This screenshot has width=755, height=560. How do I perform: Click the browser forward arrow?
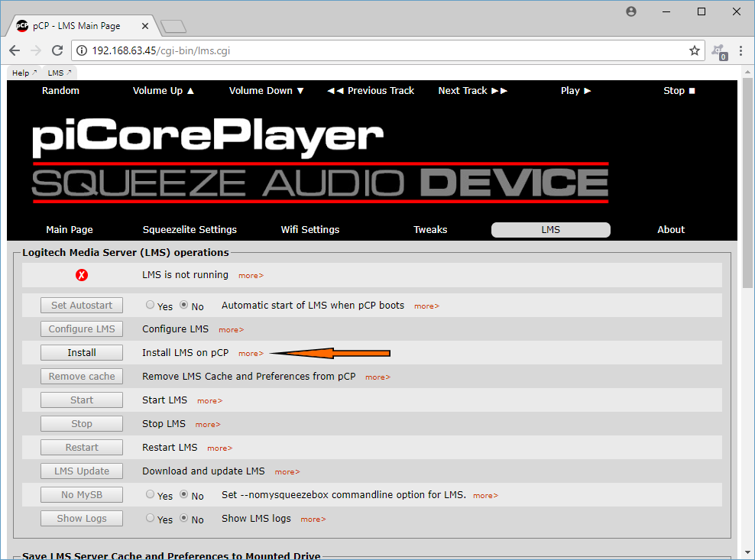click(x=36, y=50)
